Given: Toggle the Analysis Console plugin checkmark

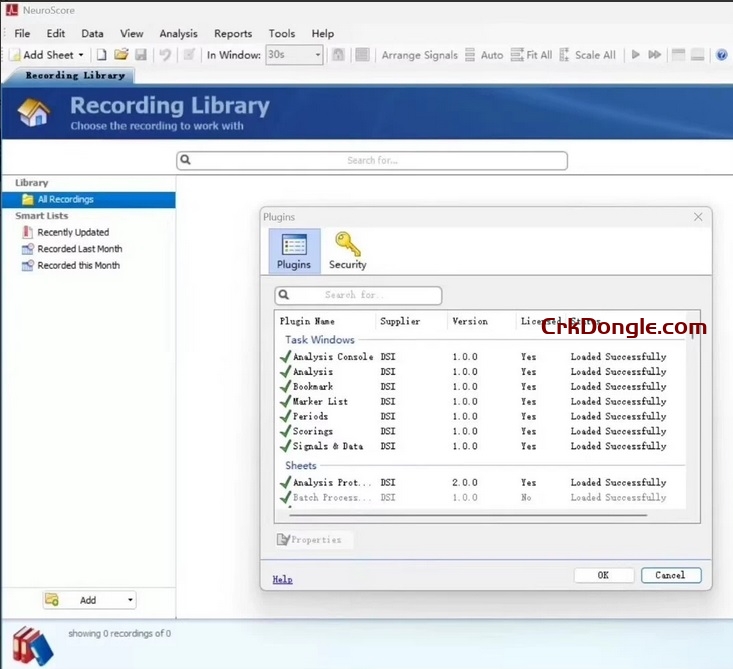Looking at the screenshot, I should pos(285,356).
